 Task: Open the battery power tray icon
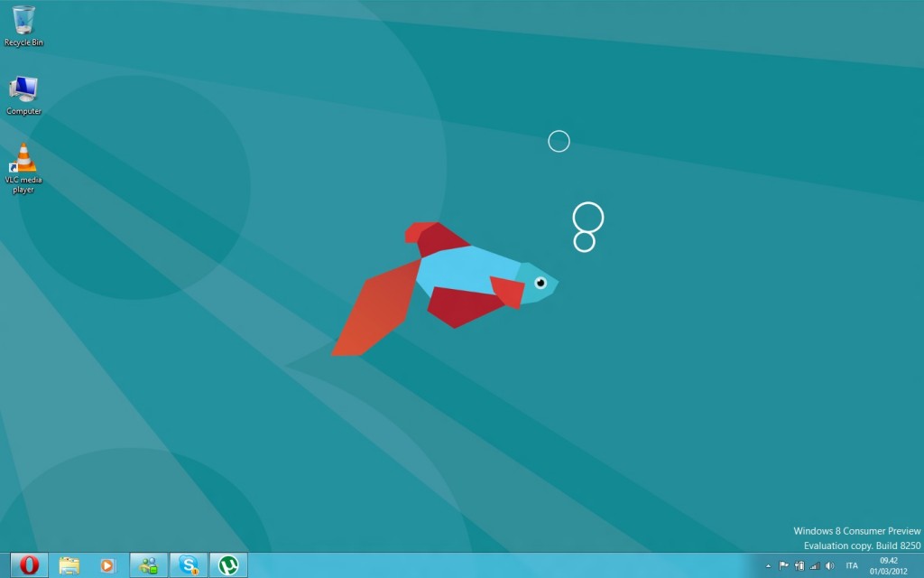pos(799,565)
